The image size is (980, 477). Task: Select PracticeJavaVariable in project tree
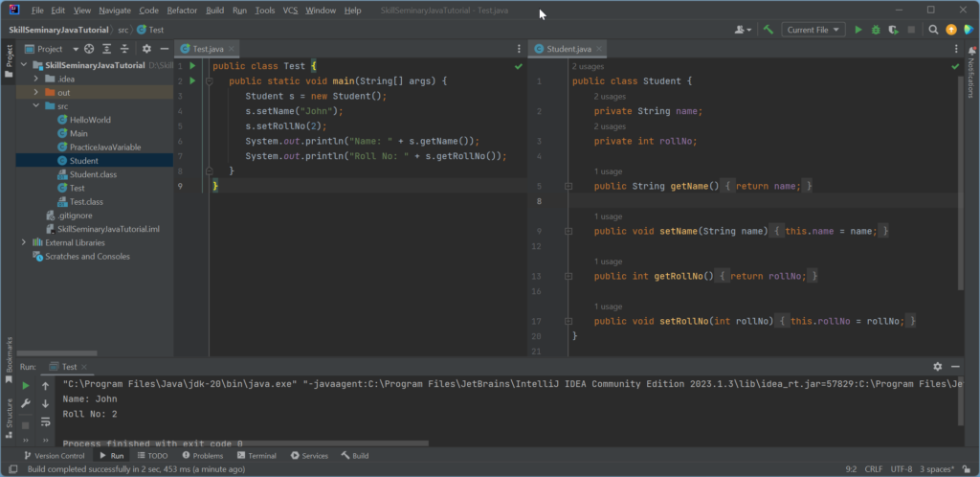[x=105, y=147]
